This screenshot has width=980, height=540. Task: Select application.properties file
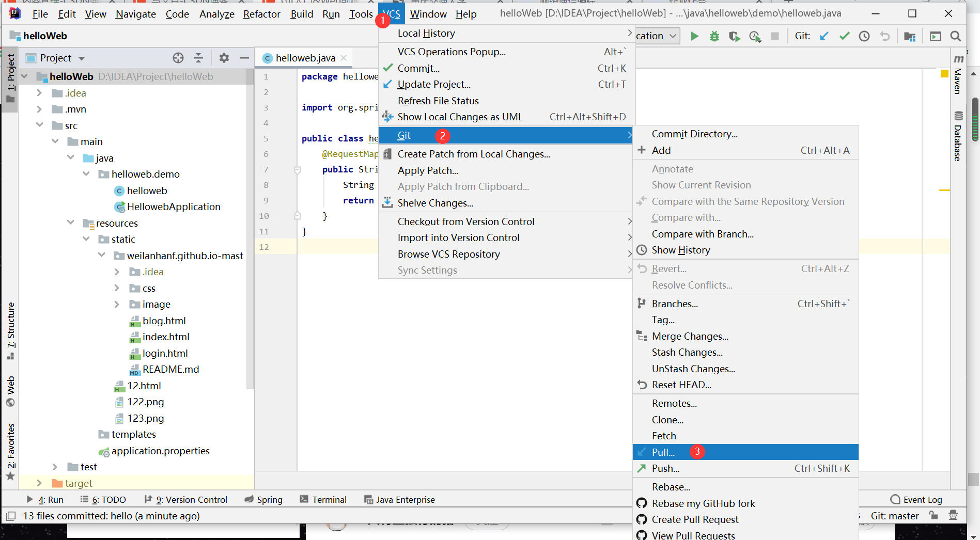coord(160,451)
